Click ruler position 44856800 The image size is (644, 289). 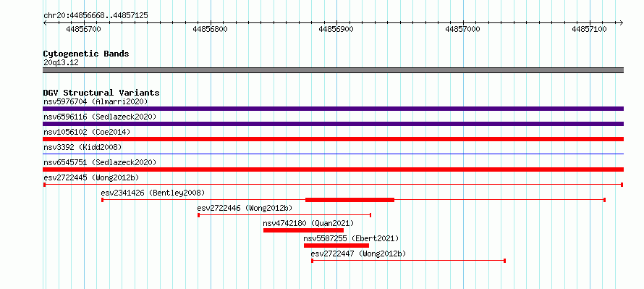tap(210, 29)
